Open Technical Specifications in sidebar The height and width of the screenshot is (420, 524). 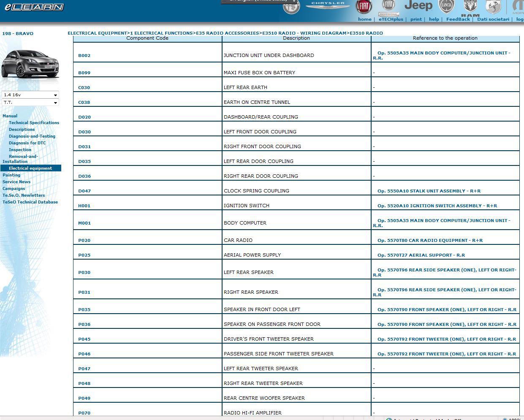34,123
